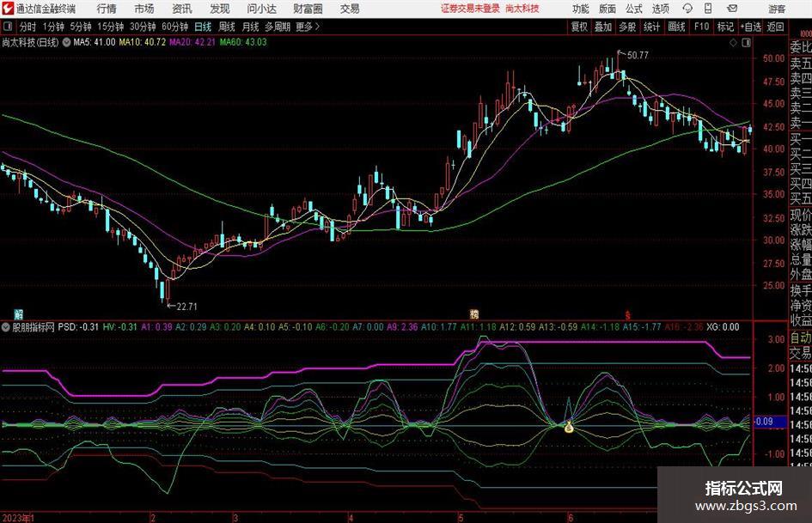812x523 pixels.
Task: Open the 行情 menu
Action: click(x=107, y=9)
